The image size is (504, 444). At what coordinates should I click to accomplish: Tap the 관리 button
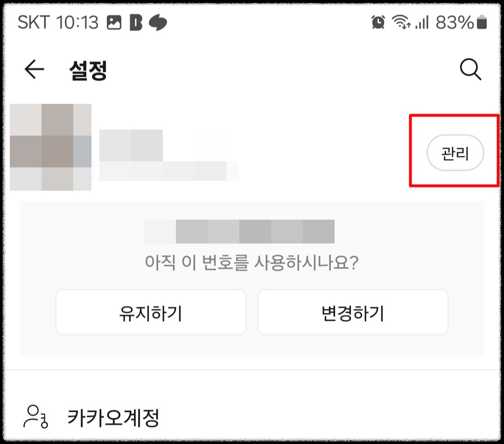pos(455,153)
